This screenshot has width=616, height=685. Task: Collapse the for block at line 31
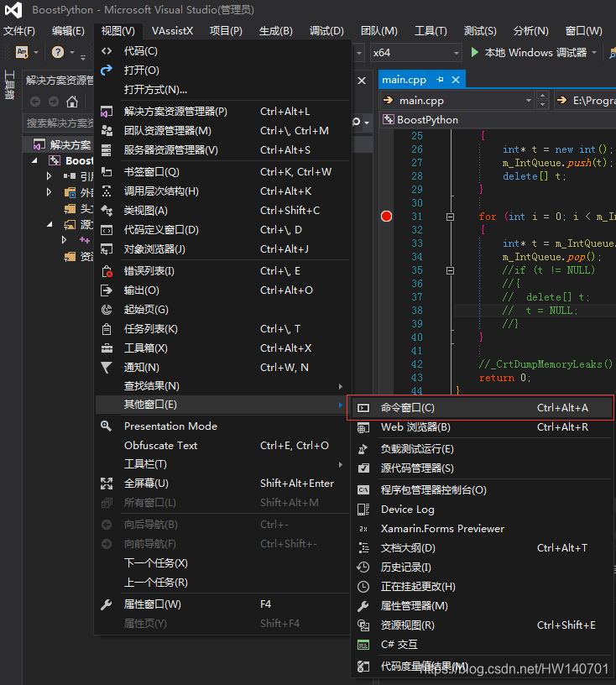click(x=450, y=217)
